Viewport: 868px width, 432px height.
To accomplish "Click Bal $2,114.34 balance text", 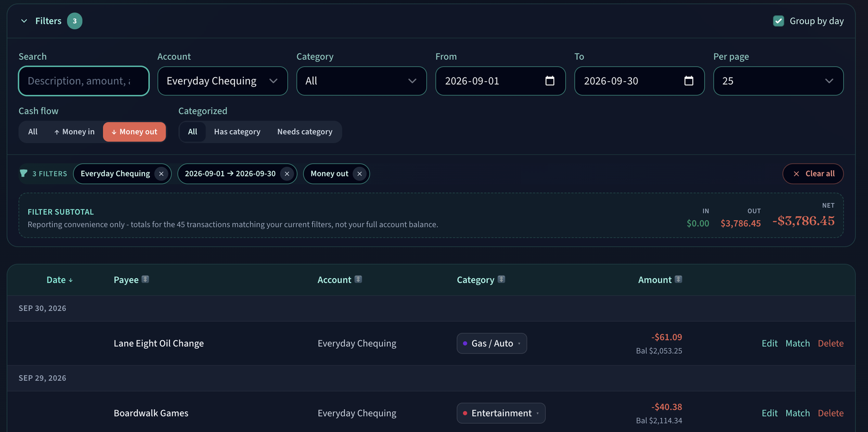I will click(x=659, y=421).
